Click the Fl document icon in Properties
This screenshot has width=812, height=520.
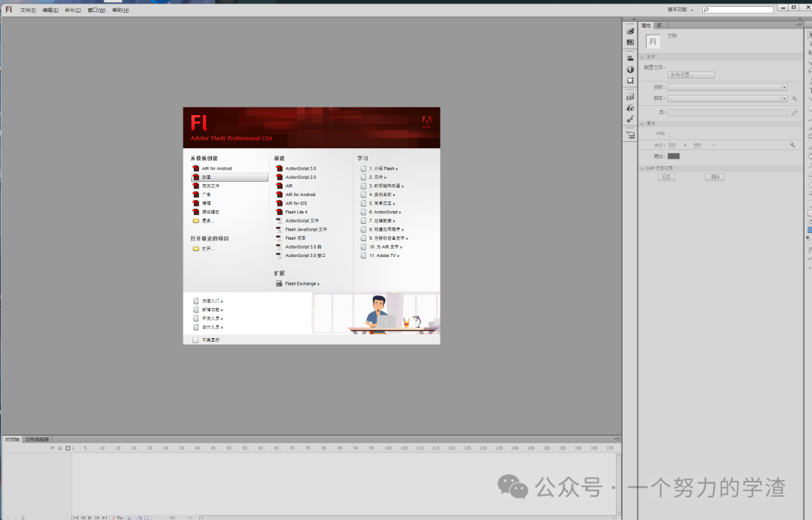point(653,41)
